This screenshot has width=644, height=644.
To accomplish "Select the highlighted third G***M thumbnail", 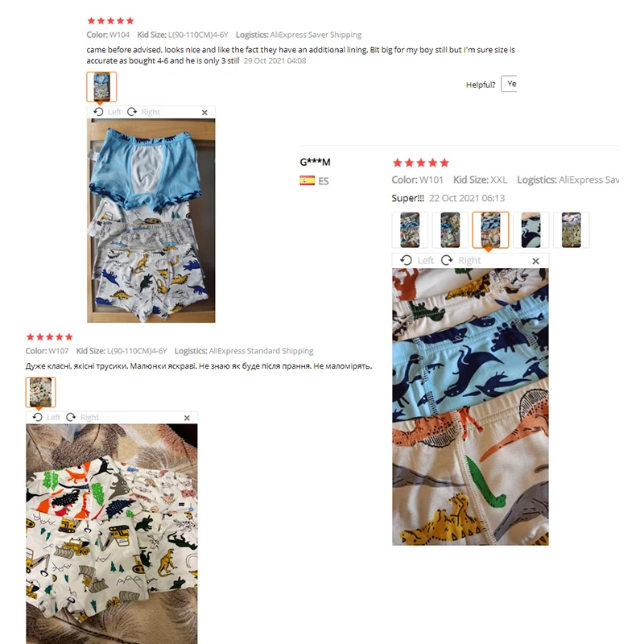I will click(x=490, y=230).
